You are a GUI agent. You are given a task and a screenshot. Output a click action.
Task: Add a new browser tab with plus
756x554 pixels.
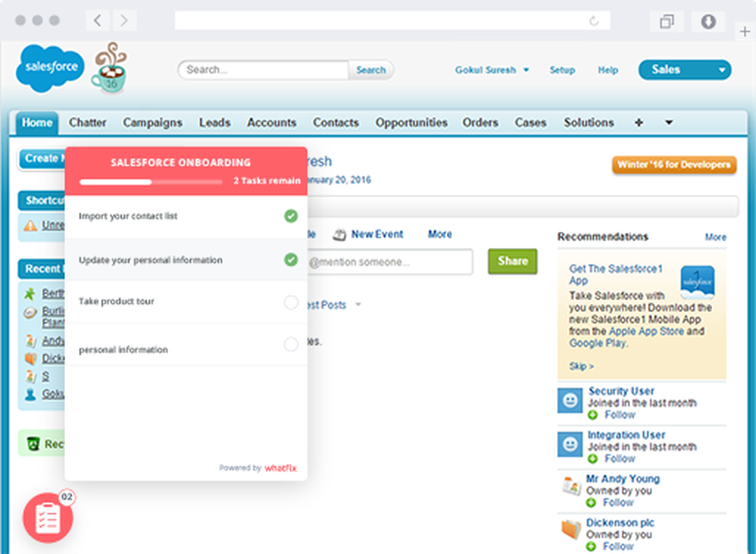point(745,32)
